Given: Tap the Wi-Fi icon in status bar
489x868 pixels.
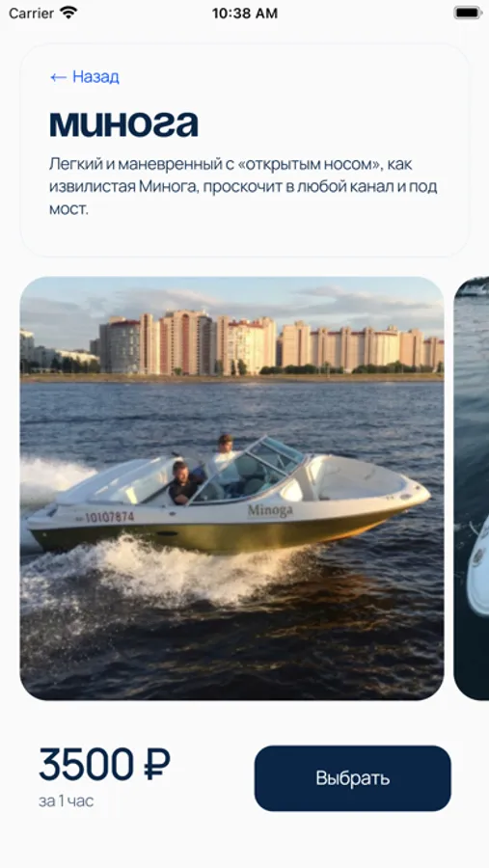Looking at the screenshot, I should coord(68,13).
